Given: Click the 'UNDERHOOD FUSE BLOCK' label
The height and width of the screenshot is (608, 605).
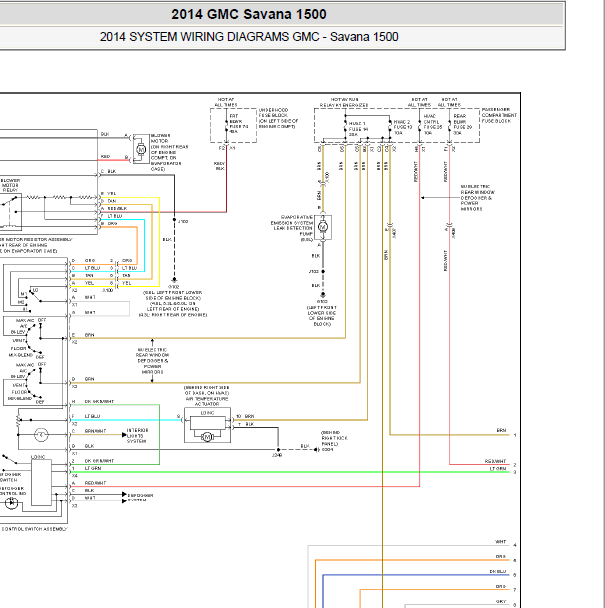Looking at the screenshot, I should coord(278,118).
